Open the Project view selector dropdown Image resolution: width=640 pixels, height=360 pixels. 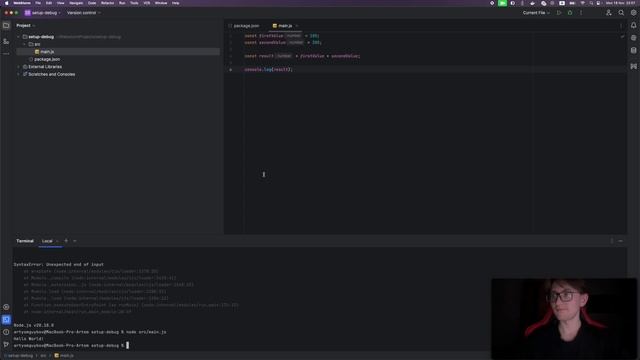[25, 25]
